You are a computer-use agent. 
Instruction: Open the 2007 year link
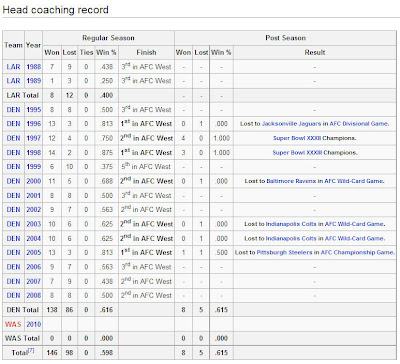[x=34, y=281]
